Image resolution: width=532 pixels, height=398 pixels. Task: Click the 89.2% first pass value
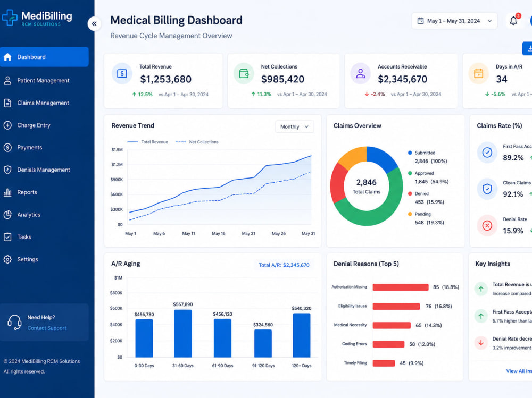point(513,158)
